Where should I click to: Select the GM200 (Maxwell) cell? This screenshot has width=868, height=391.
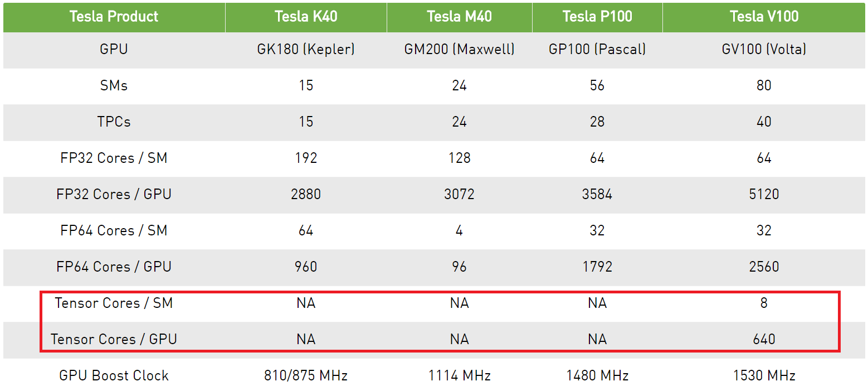pos(460,50)
